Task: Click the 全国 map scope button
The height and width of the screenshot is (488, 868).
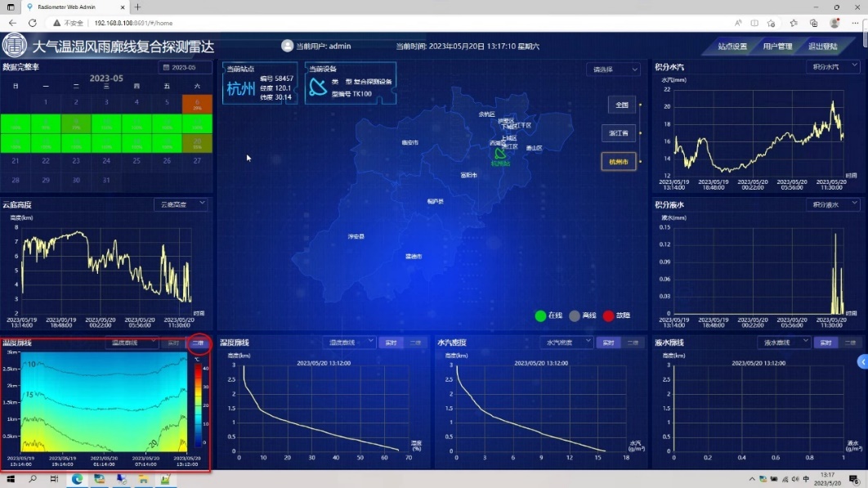Action: [621, 105]
